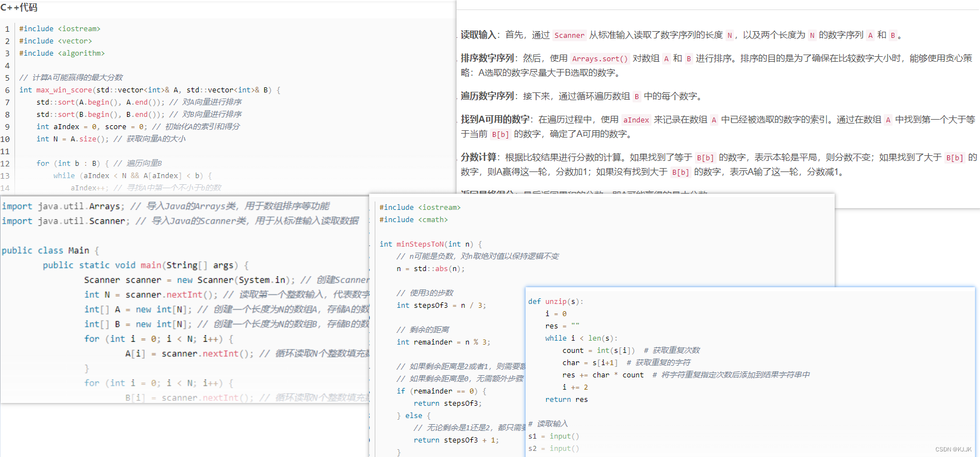The image size is (980, 457).
Task: Click the bold '排序数字序列' paragraph label
Action: [x=487, y=58]
